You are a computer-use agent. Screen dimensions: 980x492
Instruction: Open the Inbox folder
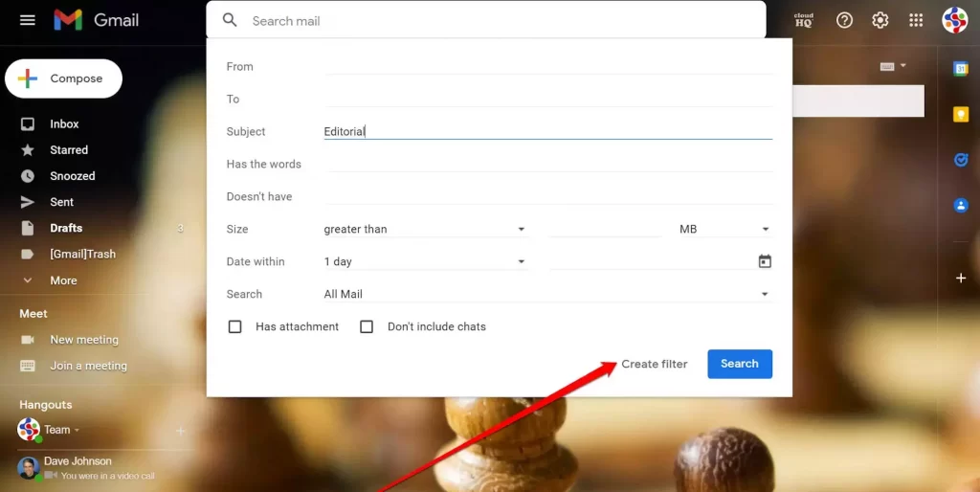coord(64,123)
